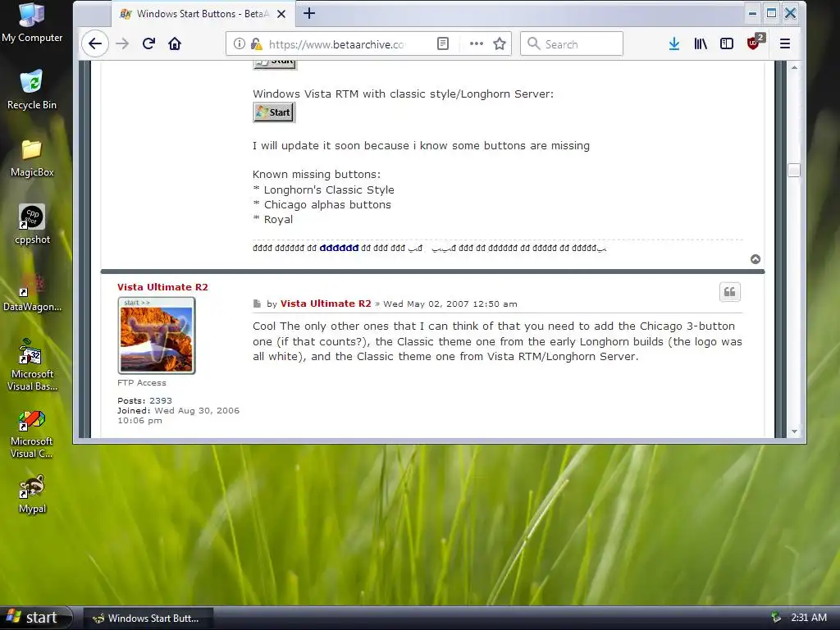Image resolution: width=840 pixels, height=630 pixels.
Task: Click the 'Posts: 2393' text
Action: pos(144,400)
